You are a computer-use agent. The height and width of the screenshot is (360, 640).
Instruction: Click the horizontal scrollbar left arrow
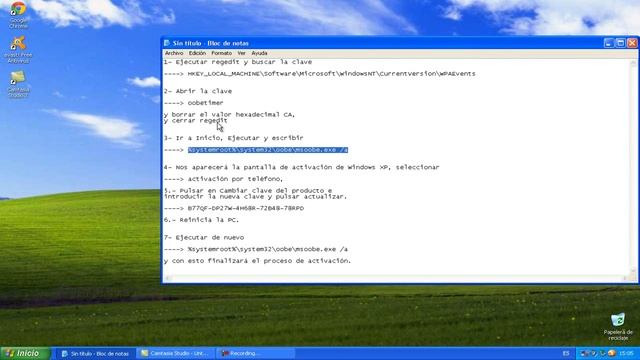168,278
